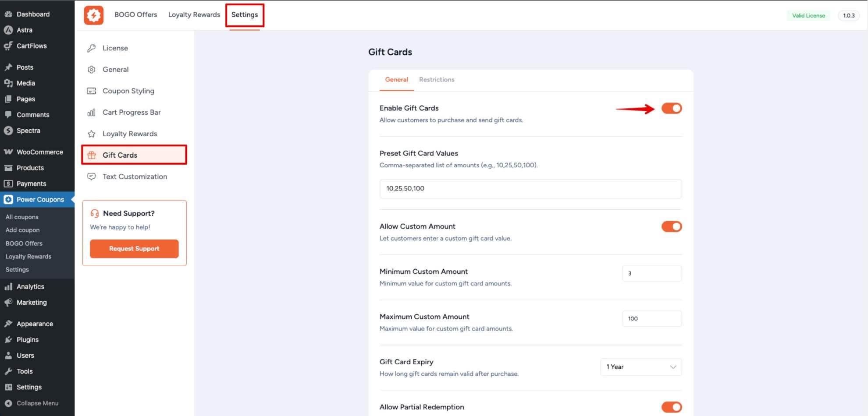868x416 pixels.
Task: Click the Power Coupons plugin logo
Action: (93, 15)
